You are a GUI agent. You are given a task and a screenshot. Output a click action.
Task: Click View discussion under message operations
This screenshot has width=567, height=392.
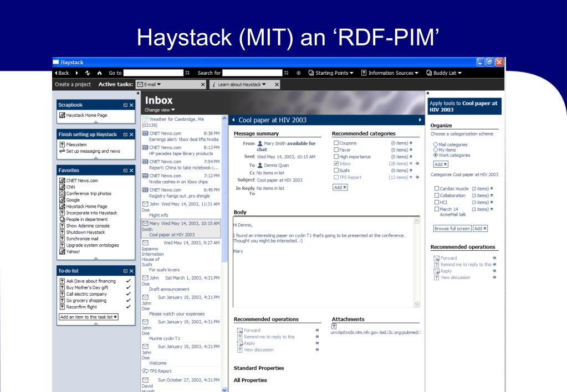click(x=258, y=350)
